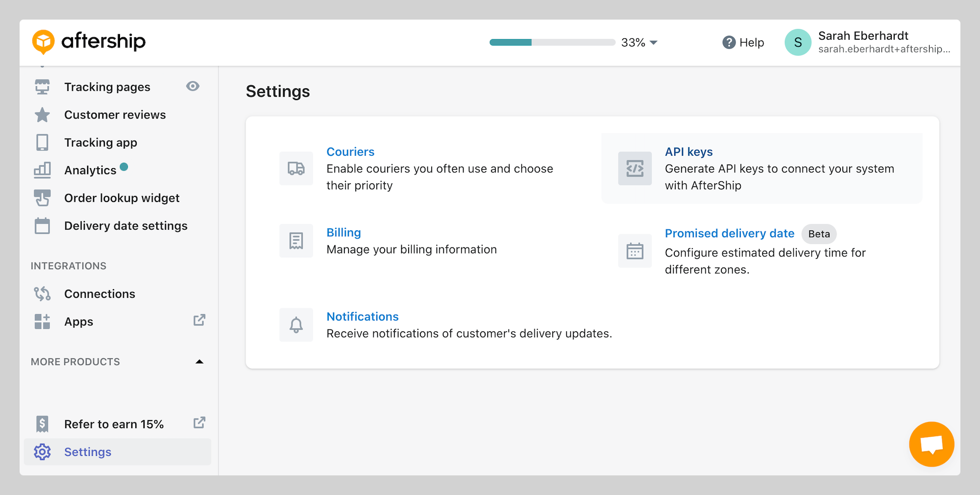Open Sarah Eberhardt account menu
Viewport: 980px width, 495px height.
867,43
